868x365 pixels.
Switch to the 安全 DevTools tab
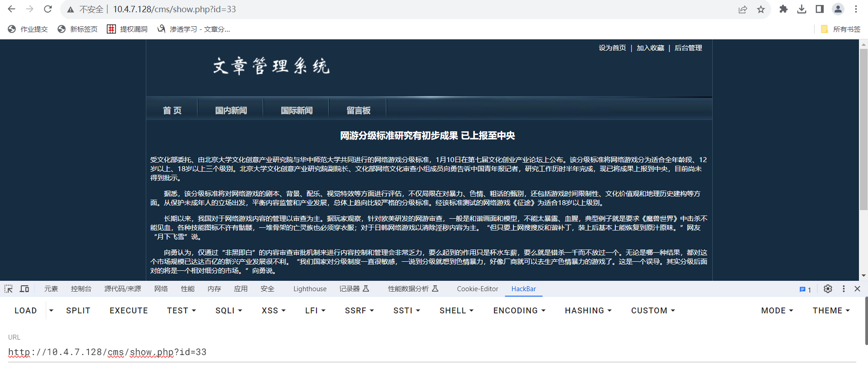(x=268, y=289)
